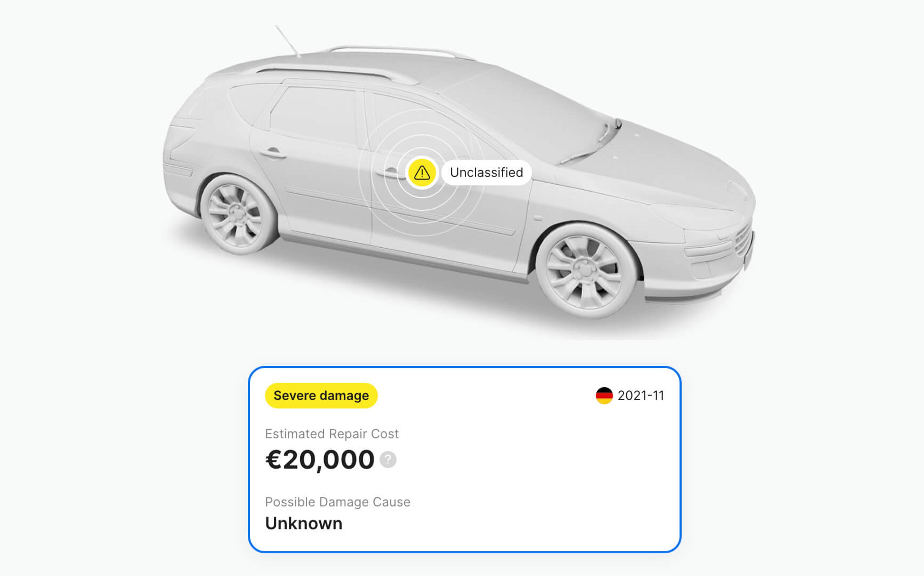924x576 pixels.
Task: Click the Severe damage badge
Action: click(x=321, y=395)
